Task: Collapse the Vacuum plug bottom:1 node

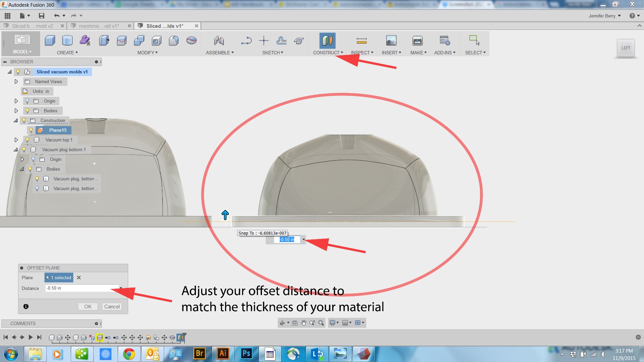Action: tap(16, 149)
